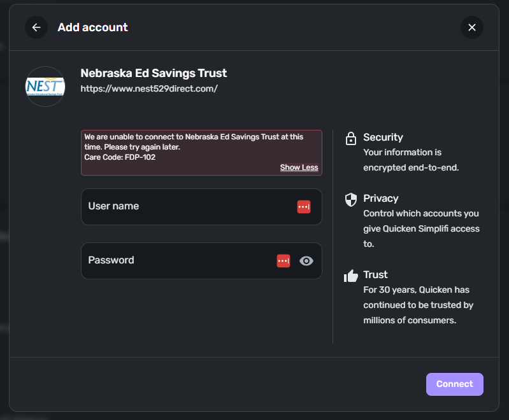This screenshot has height=420, width=509.
Task: Click the Trust thumbs-up icon
Action: point(350,276)
